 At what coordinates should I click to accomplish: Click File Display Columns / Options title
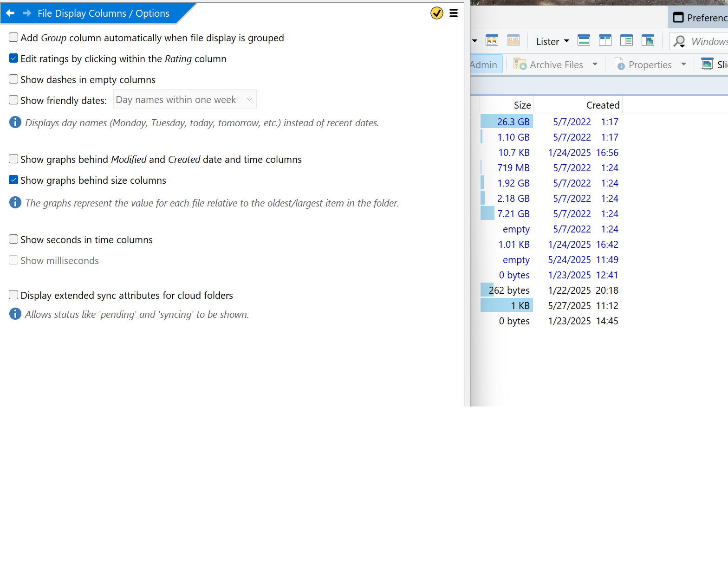[x=104, y=13]
